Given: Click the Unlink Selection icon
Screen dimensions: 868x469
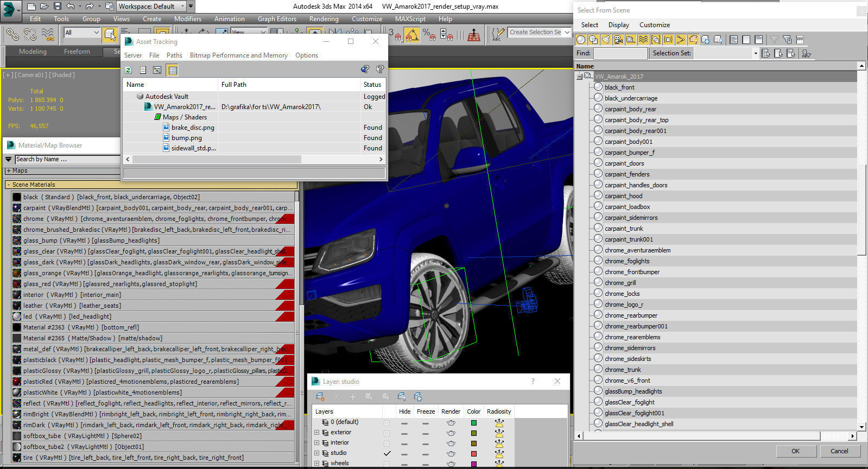Looking at the screenshot, I should pyautogui.click(x=30, y=34).
